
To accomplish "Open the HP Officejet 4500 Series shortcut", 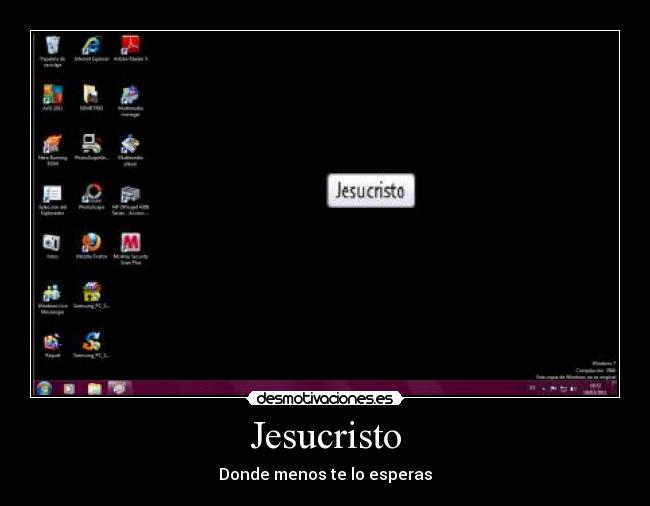I will [131, 199].
